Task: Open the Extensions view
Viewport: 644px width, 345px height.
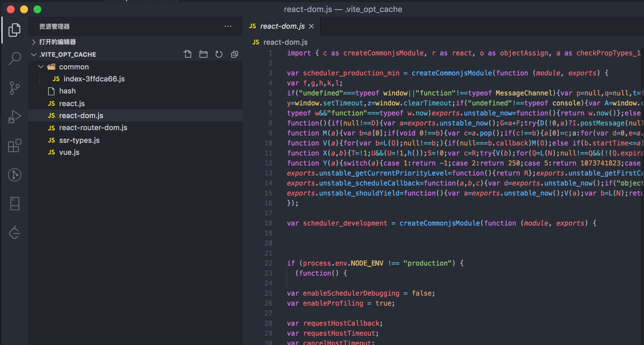Action: pyautogui.click(x=14, y=146)
